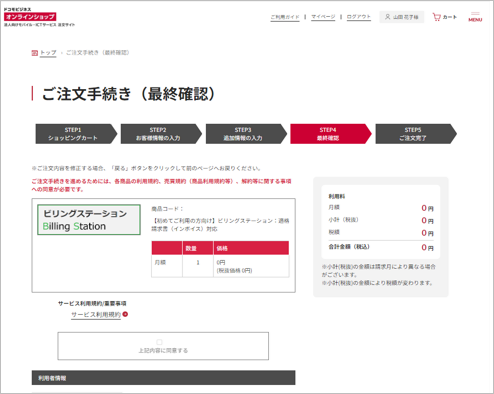Image resolution: width=494 pixels, height=394 pixels.
Task: Select STEP2 お客様情報の入力 step
Action: pyautogui.click(x=161, y=134)
